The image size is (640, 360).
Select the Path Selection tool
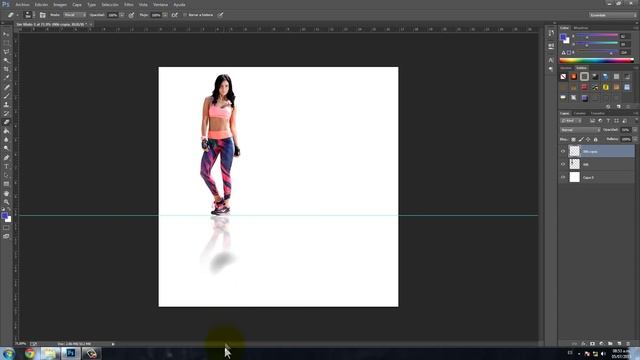click(6, 175)
